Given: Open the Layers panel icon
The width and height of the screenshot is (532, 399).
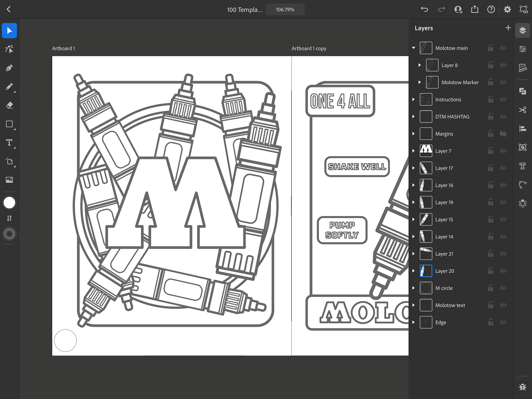Looking at the screenshot, I should (523, 30).
